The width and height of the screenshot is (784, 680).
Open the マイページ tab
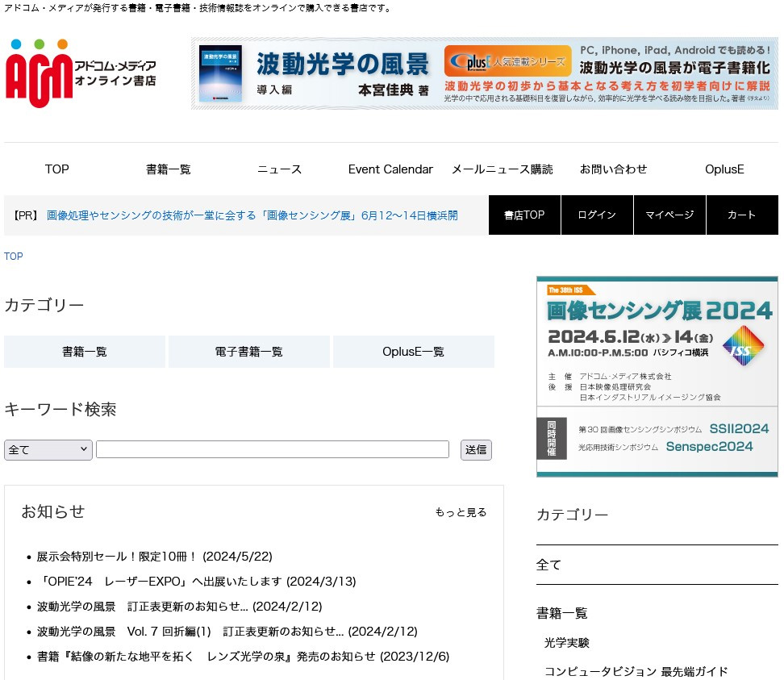[669, 215]
